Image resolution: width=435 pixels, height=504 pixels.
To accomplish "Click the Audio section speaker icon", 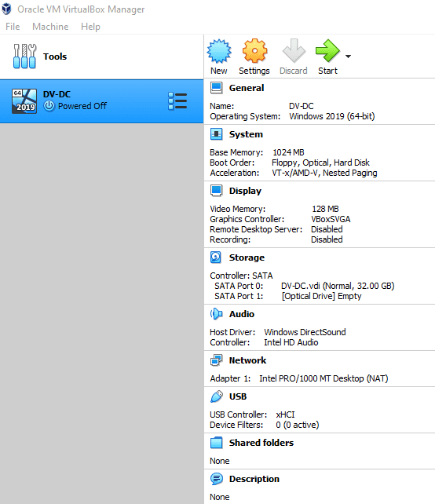I will (217, 314).
